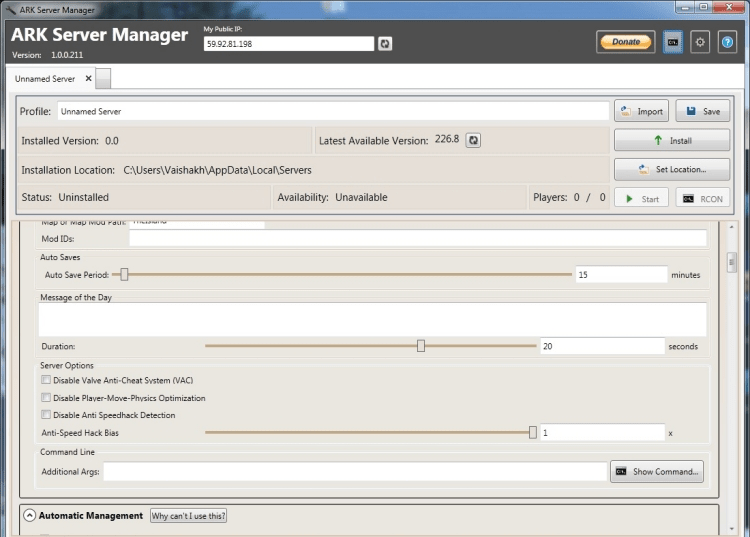The image size is (750, 537).
Task: Click the Anti-Speed Hack Bias slider handle
Action: (533, 432)
